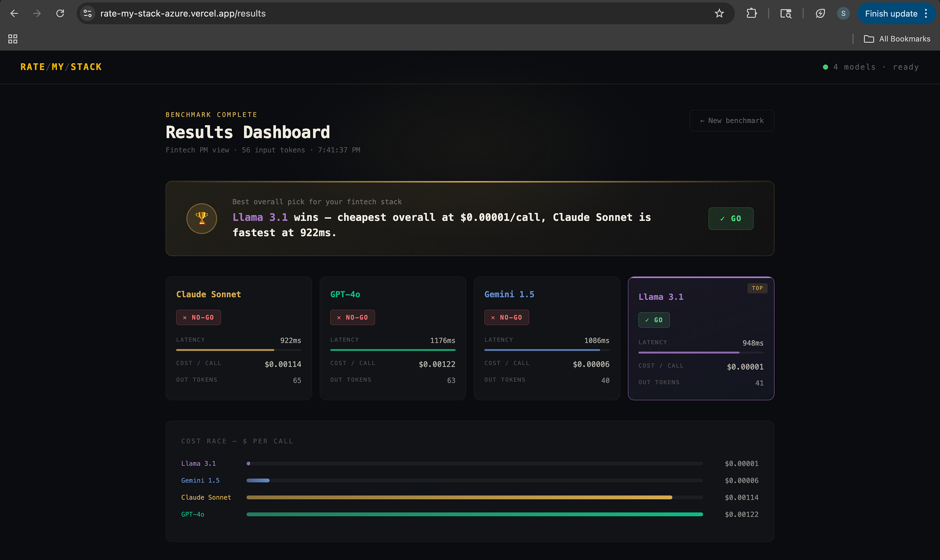Open the apps grid icon in bookmarks bar
The width and height of the screenshot is (940, 560).
13,39
